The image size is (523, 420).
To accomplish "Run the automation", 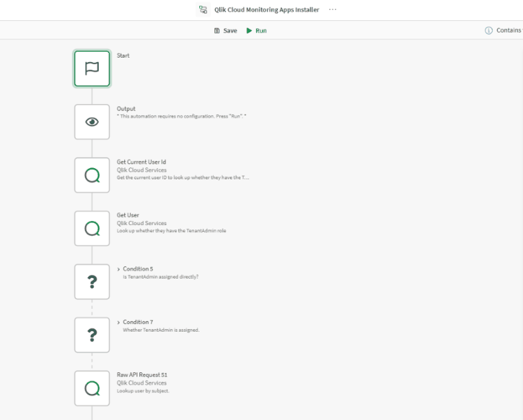I will (x=256, y=31).
